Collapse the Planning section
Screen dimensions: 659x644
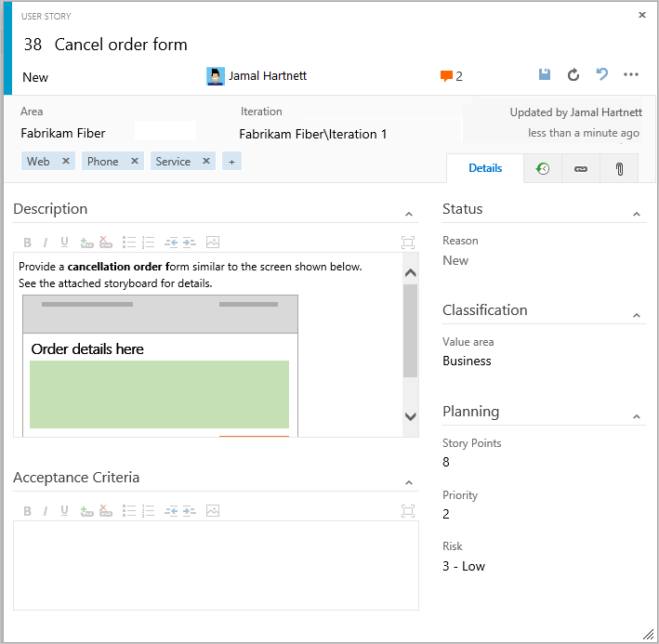(x=637, y=416)
